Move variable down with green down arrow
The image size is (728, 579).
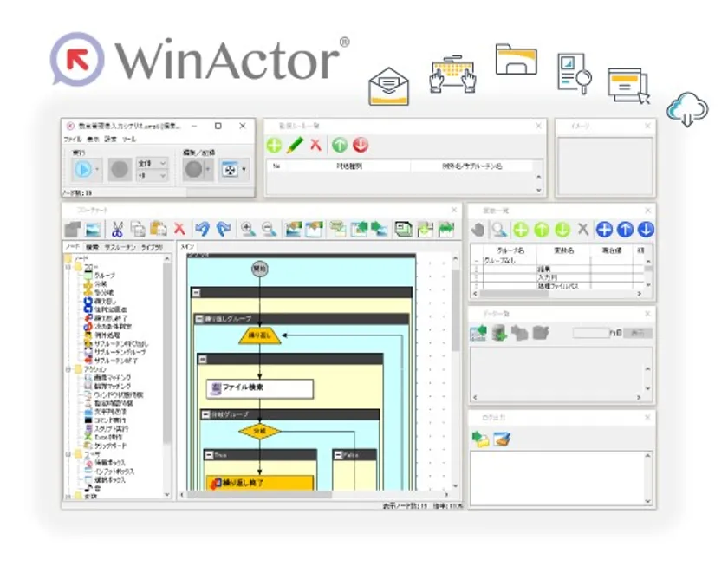pos(562,230)
